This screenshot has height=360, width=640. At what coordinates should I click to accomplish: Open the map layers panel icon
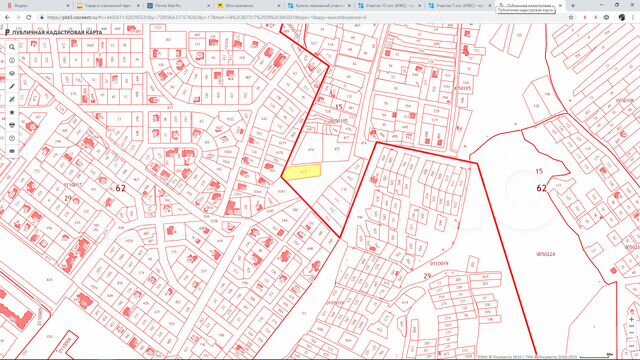(x=12, y=73)
